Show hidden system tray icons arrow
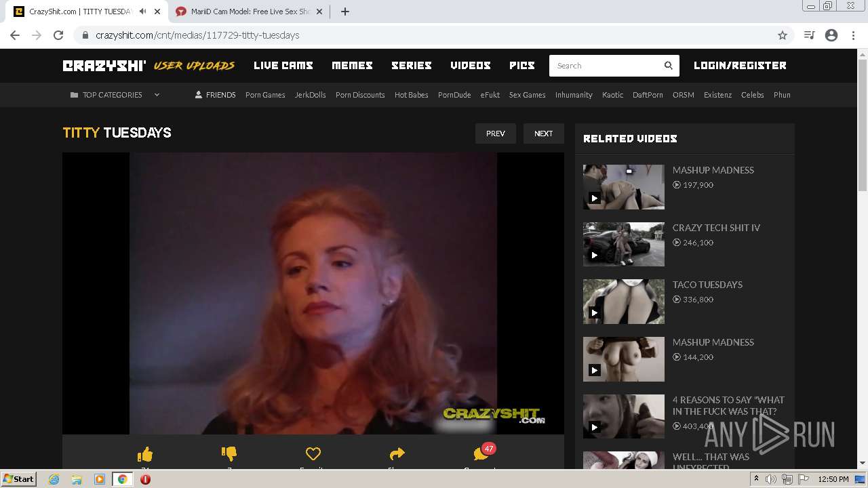The width and height of the screenshot is (868, 488). (x=756, y=479)
